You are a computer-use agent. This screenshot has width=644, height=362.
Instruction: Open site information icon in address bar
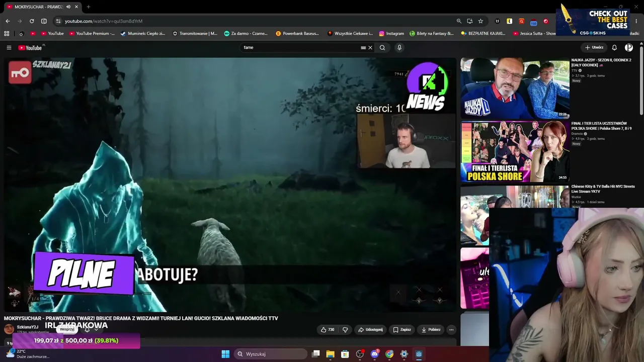tap(58, 21)
